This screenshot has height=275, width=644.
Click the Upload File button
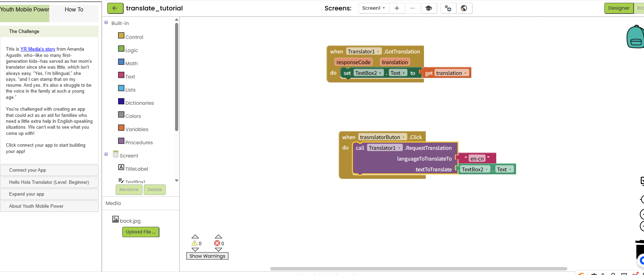click(x=141, y=232)
